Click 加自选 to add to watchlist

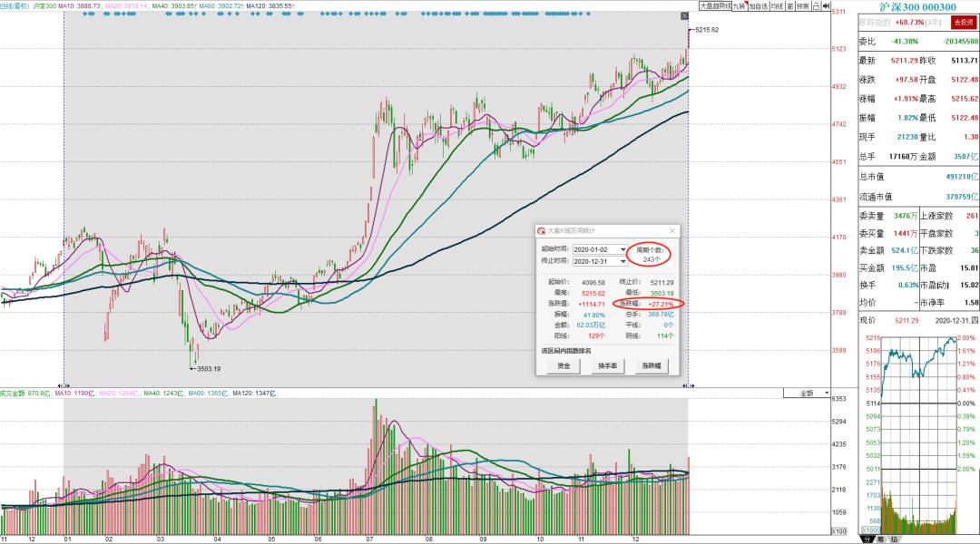click(x=757, y=5)
